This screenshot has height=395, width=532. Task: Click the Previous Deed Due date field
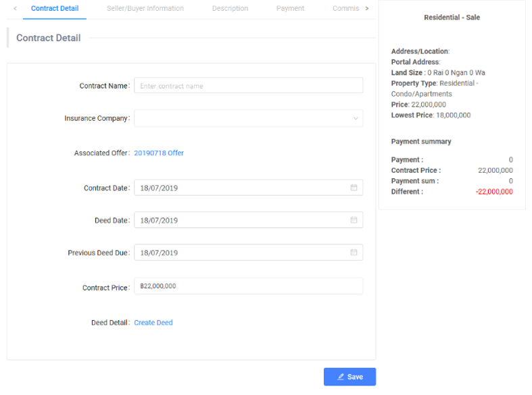click(x=240, y=253)
